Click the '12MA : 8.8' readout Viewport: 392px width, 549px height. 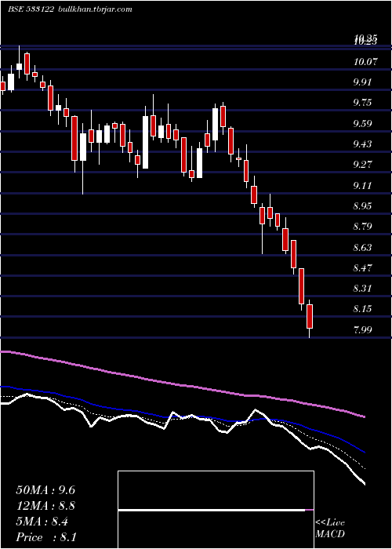point(45,506)
